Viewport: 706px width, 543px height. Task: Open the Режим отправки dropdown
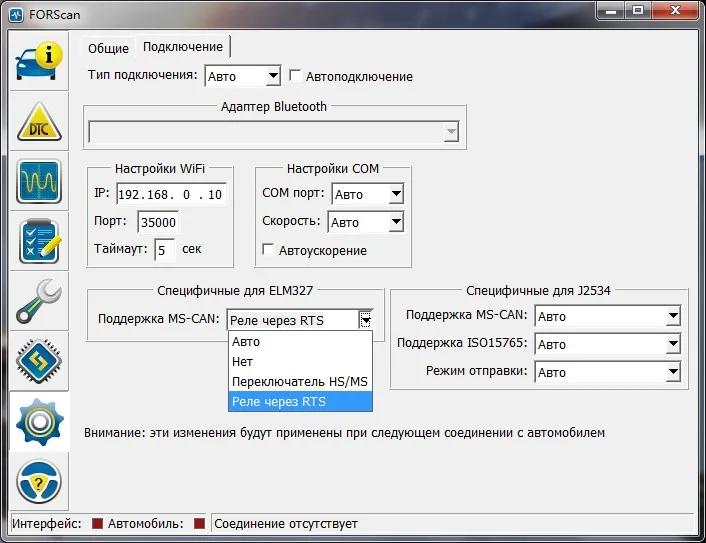pyautogui.click(x=607, y=372)
